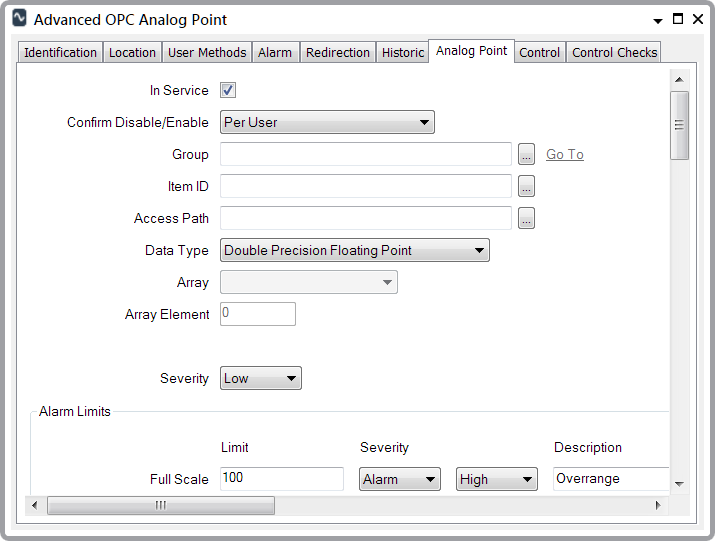The height and width of the screenshot is (541, 715).
Task: Open the Data Type dropdown
Action: 354,250
